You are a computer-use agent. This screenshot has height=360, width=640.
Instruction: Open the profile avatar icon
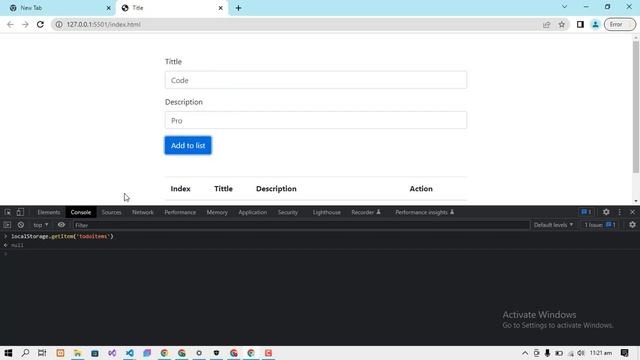pos(596,24)
